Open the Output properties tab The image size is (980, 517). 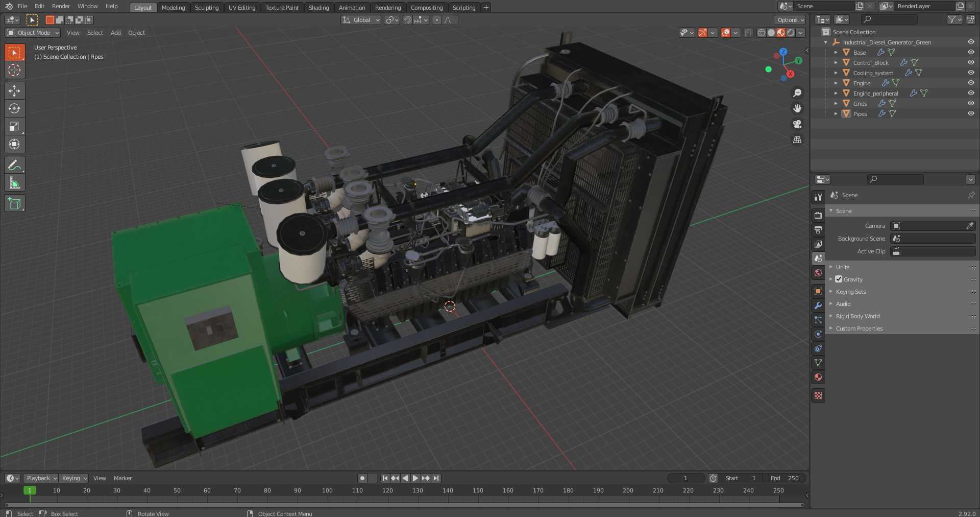point(818,230)
